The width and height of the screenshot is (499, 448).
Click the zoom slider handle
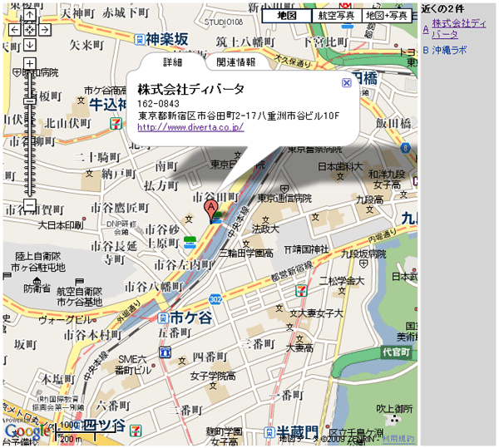[x=30, y=101]
